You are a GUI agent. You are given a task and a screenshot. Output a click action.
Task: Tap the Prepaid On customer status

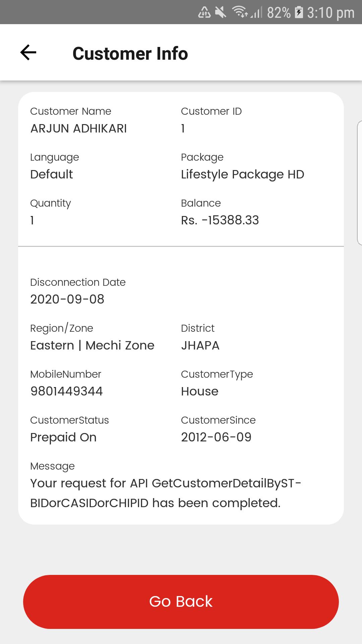click(63, 437)
